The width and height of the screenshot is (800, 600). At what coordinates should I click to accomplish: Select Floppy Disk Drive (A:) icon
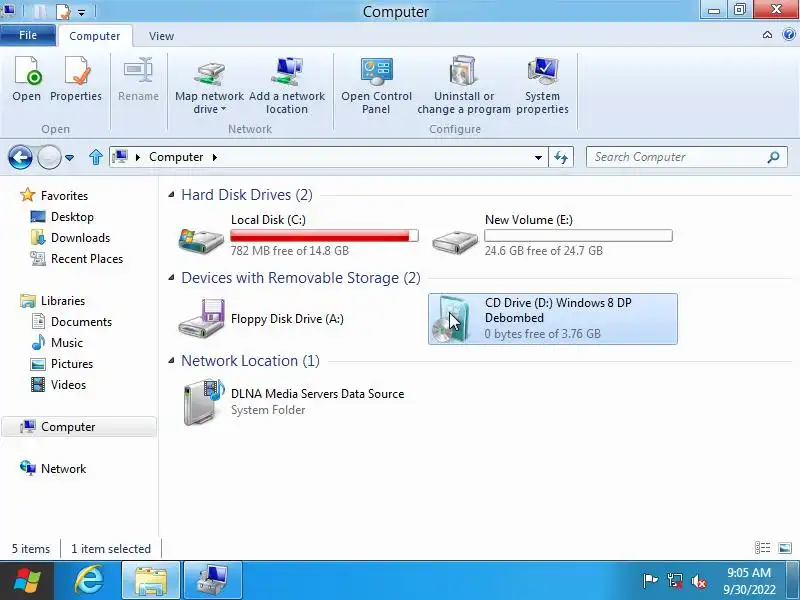coord(201,317)
